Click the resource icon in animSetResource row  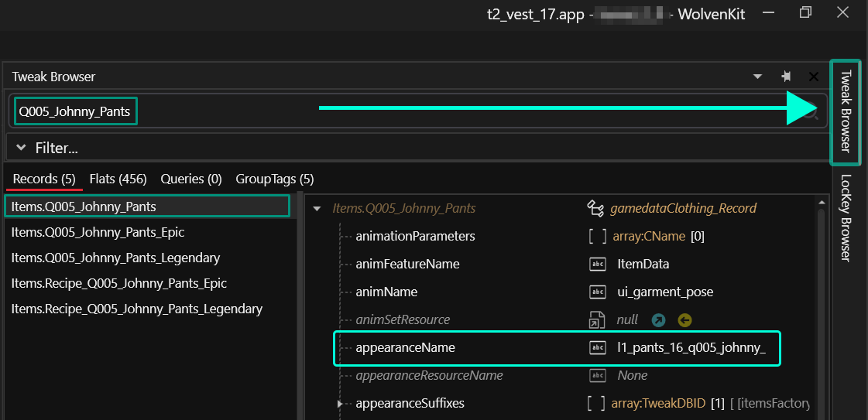coord(597,320)
